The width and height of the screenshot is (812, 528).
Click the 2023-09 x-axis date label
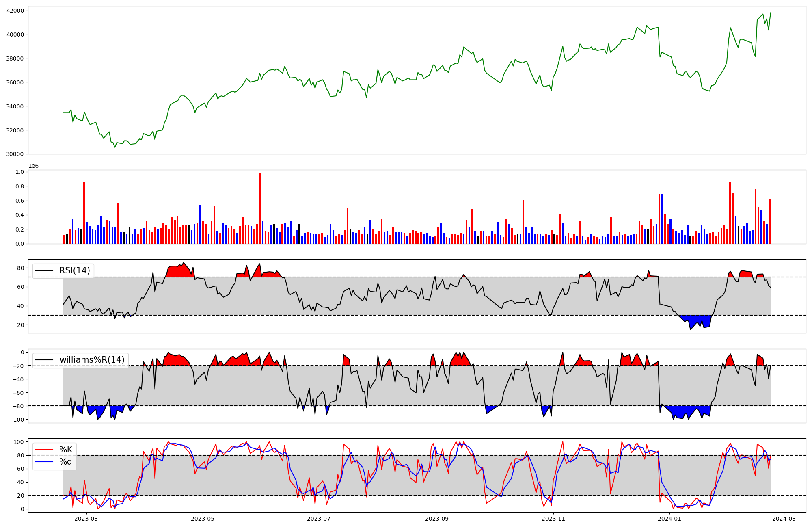[x=437, y=519]
